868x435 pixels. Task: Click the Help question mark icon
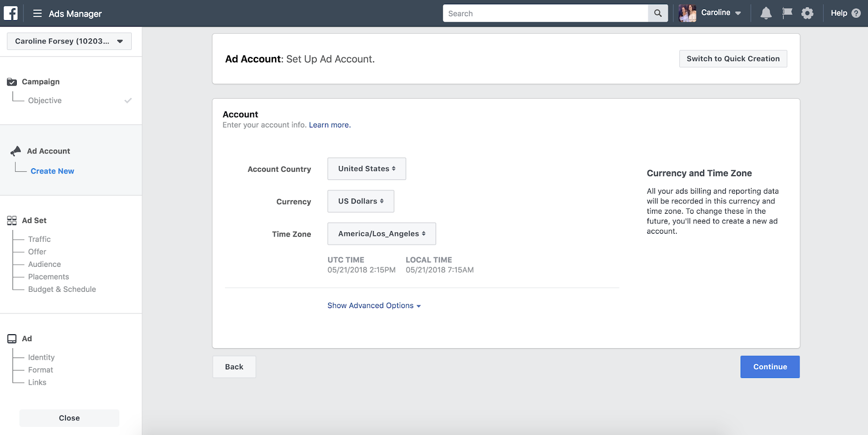coord(856,13)
